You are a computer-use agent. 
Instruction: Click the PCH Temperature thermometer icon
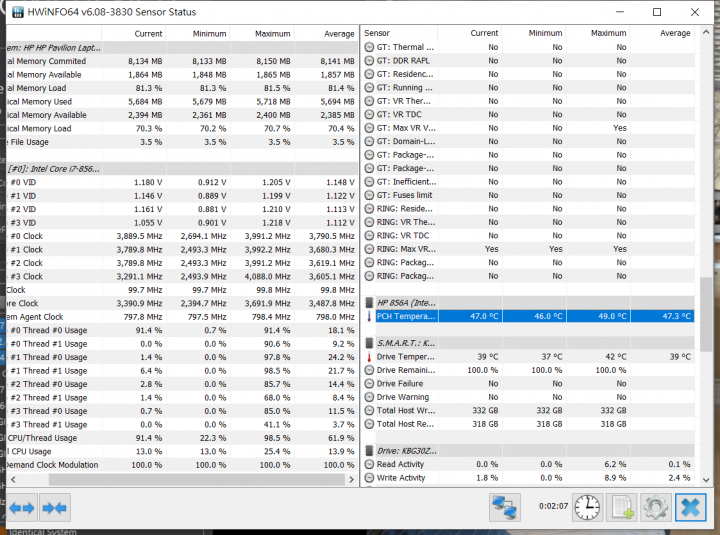[369, 316]
